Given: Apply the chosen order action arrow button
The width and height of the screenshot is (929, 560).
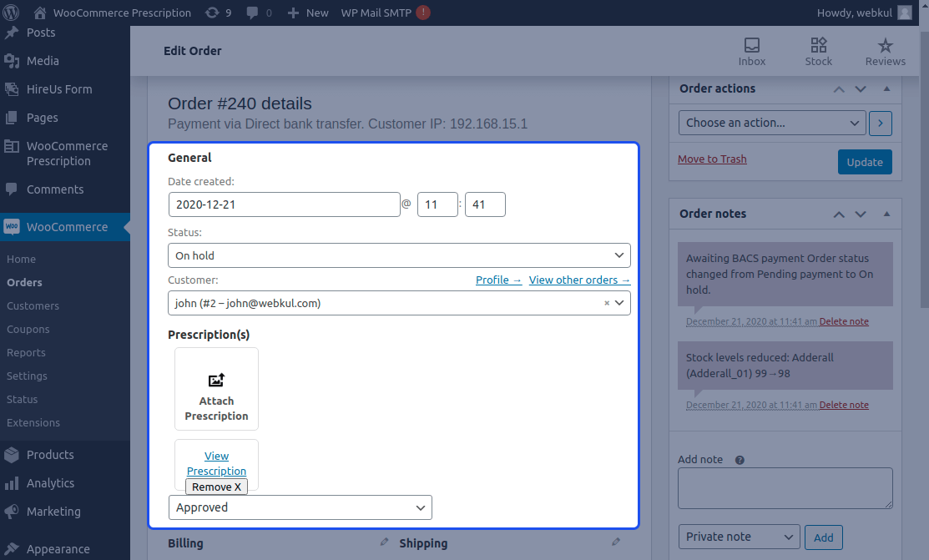Looking at the screenshot, I should point(881,123).
